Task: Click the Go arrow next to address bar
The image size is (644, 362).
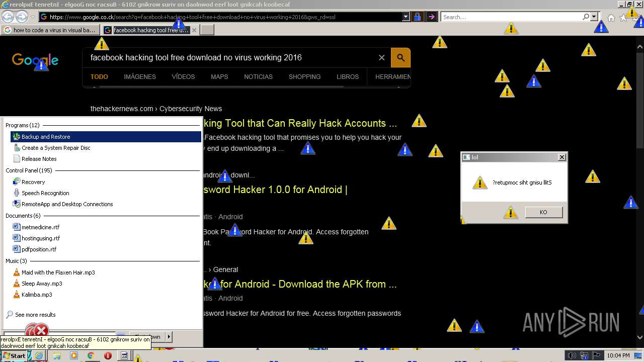Action: pos(431,17)
